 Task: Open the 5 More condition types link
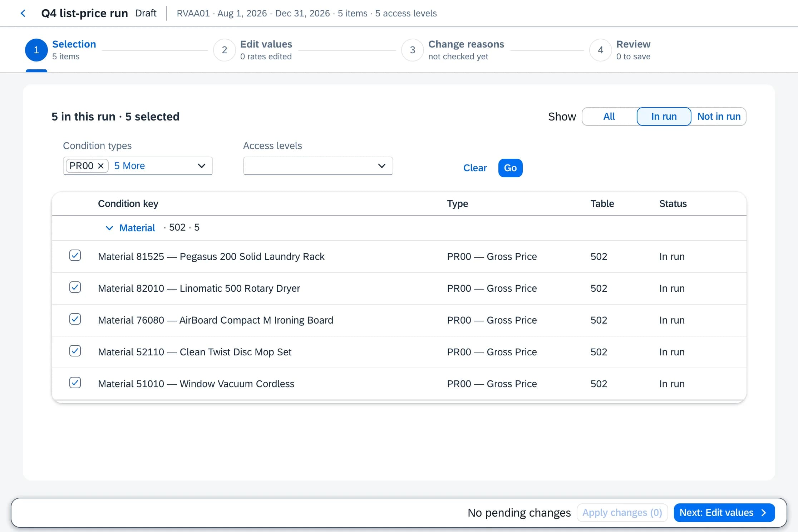pos(129,166)
